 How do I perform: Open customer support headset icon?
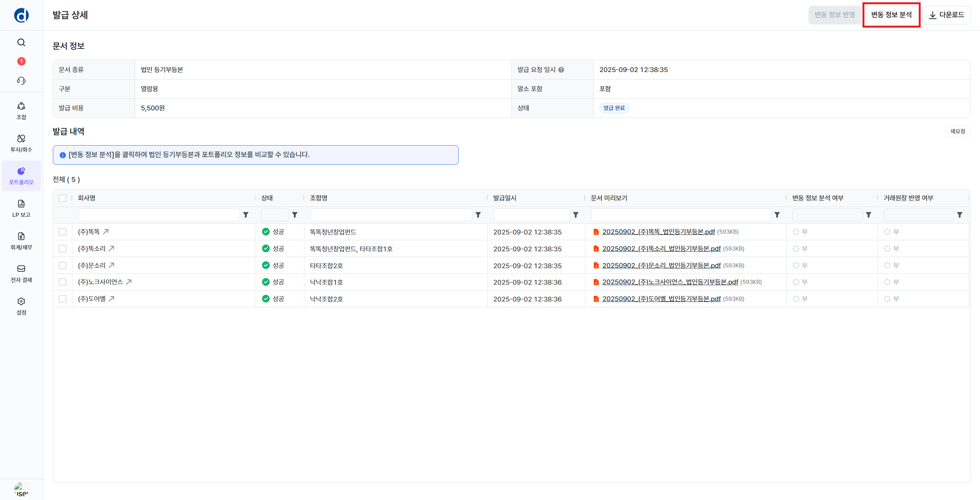(21, 80)
